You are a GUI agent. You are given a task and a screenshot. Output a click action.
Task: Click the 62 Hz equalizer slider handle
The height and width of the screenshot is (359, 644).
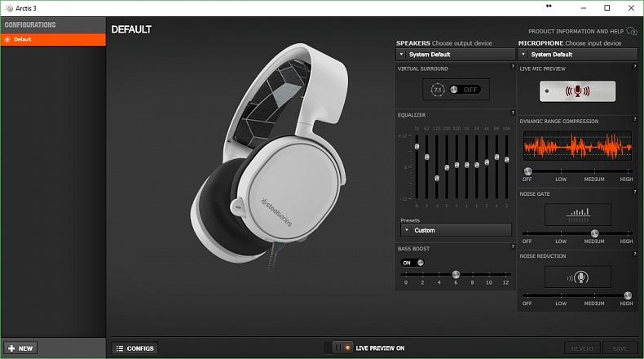[x=426, y=157]
